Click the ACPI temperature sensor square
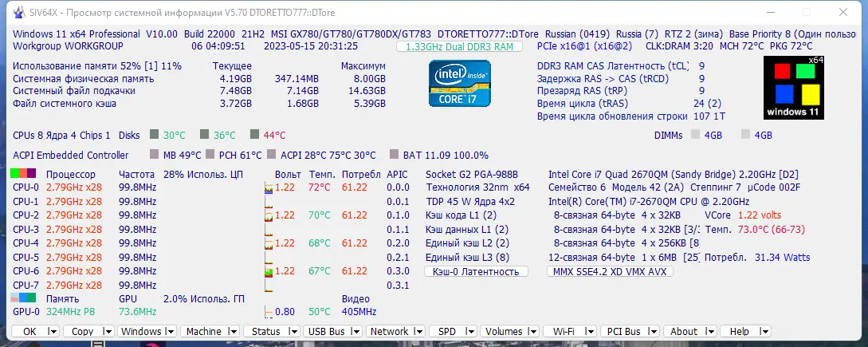The image size is (868, 347). tap(271, 155)
